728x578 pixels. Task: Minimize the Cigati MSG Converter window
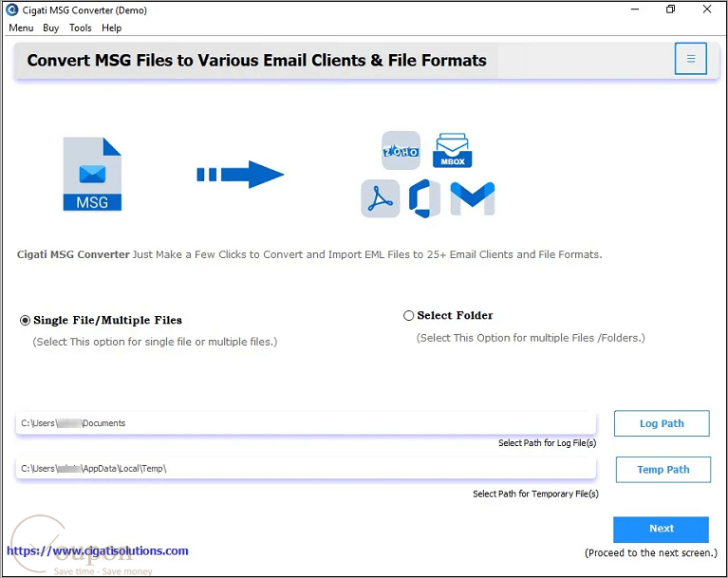click(635, 9)
